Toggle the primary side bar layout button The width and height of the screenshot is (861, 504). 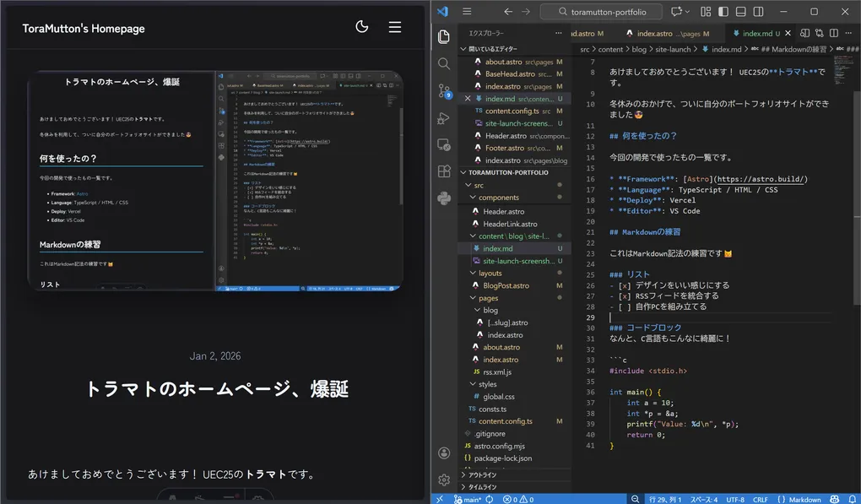723,12
